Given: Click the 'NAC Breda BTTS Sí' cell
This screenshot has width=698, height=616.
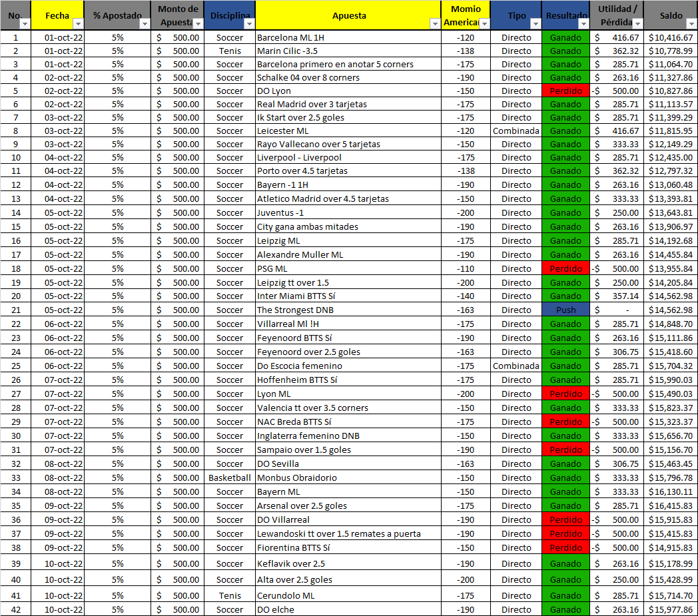Looking at the screenshot, I should tap(348, 422).
